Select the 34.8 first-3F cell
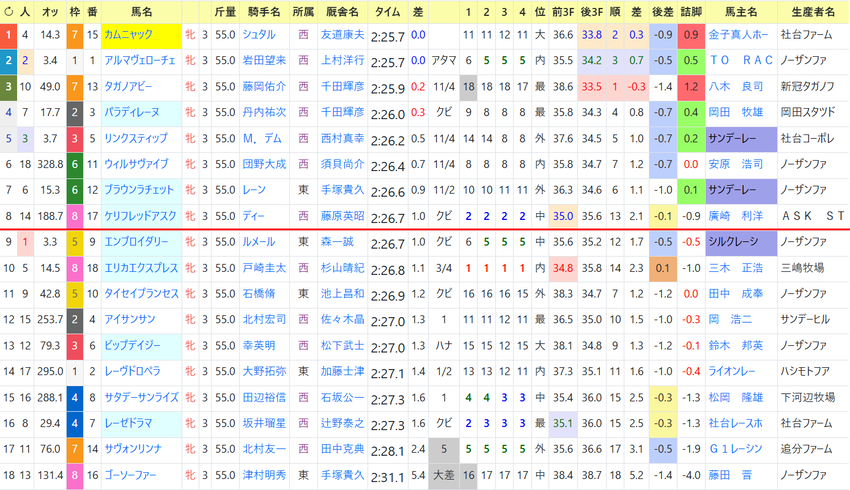The width and height of the screenshot is (850, 490). [563, 268]
